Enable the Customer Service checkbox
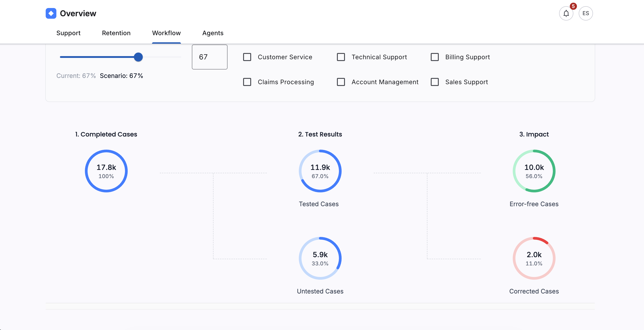This screenshot has width=644, height=330. pyautogui.click(x=247, y=57)
